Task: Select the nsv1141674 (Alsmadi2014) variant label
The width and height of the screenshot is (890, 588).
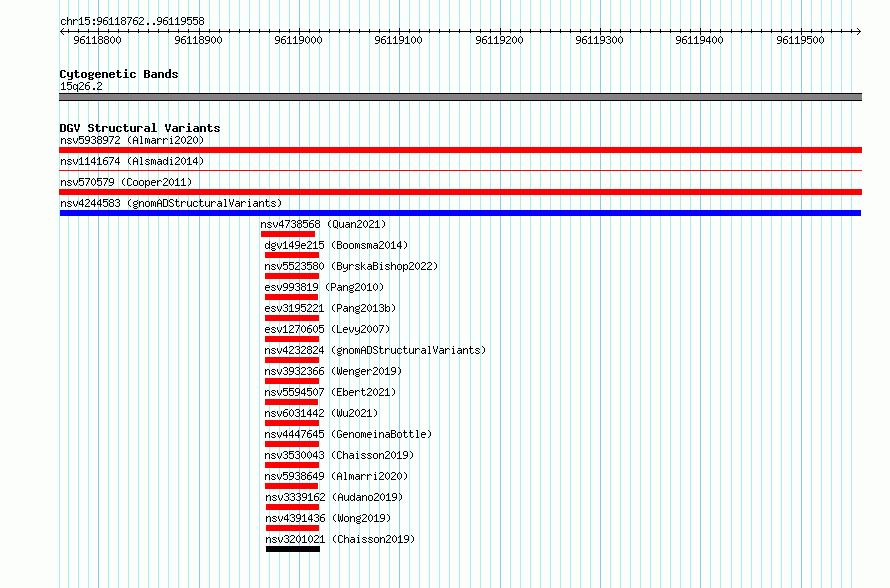Action: pyautogui.click(x=132, y=161)
